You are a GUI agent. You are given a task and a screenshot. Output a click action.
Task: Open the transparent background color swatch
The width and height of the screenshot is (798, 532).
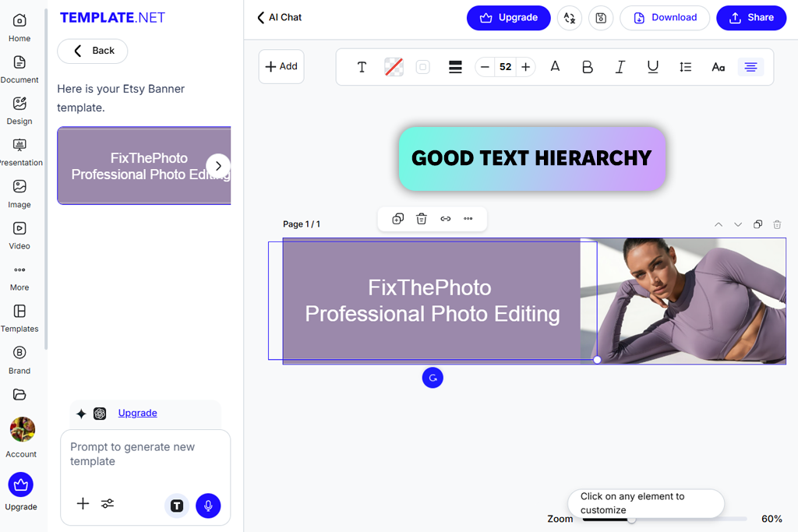click(x=394, y=67)
